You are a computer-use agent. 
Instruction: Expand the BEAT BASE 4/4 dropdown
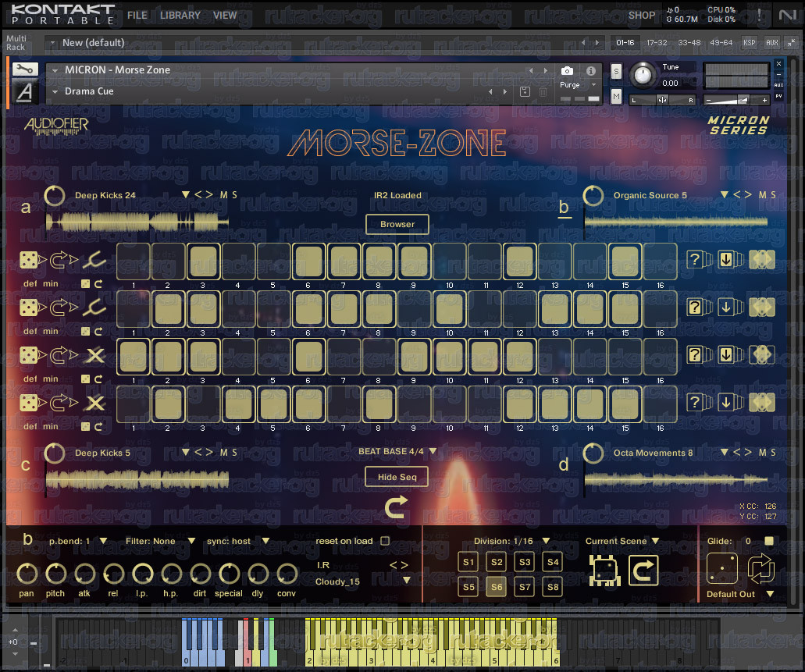tap(397, 451)
